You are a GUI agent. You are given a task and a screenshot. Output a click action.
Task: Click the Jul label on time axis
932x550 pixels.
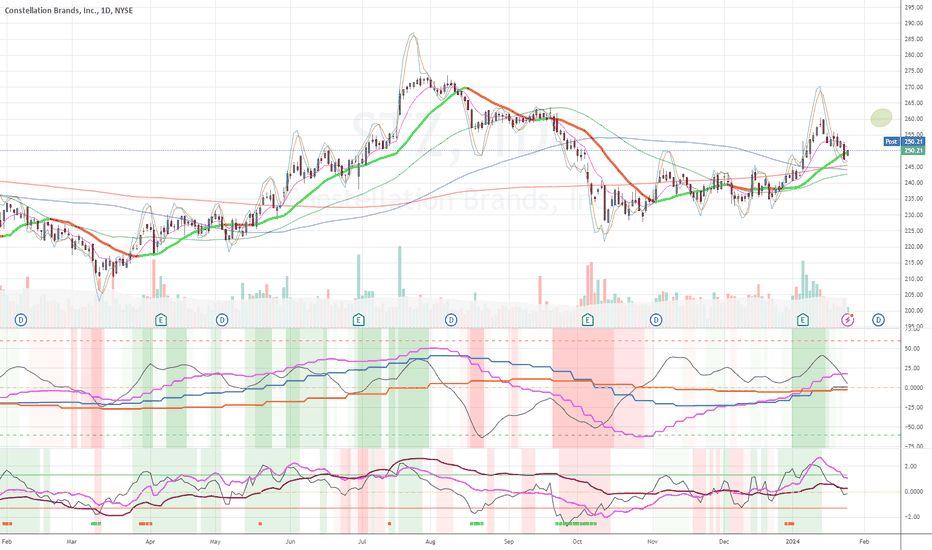(x=362, y=542)
